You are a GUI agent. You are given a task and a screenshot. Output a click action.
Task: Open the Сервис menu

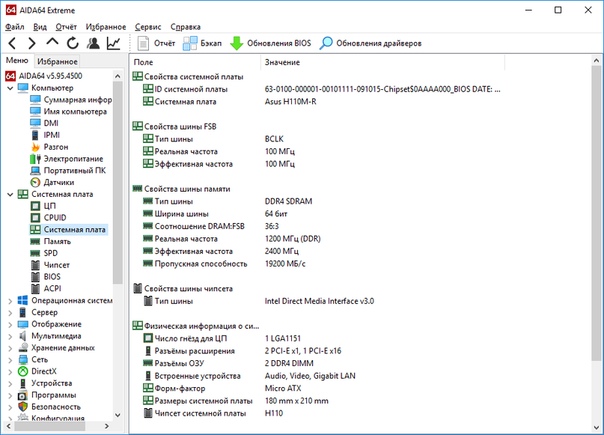click(148, 27)
